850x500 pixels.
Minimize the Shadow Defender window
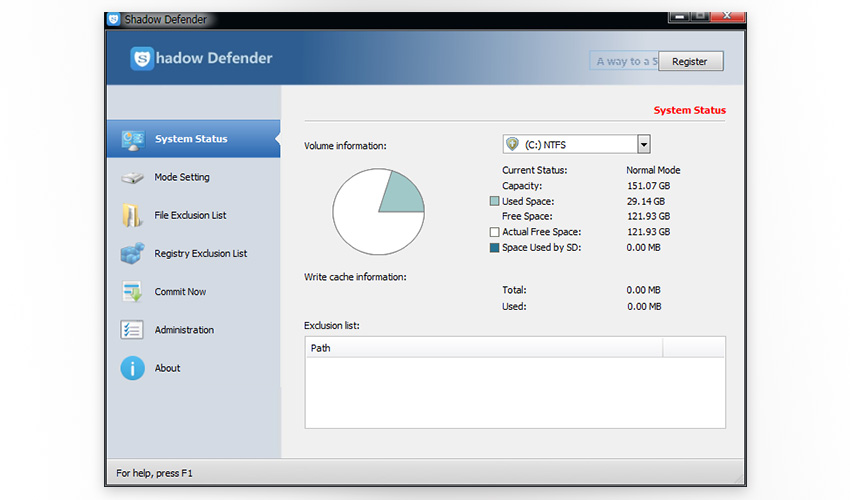[x=679, y=16]
